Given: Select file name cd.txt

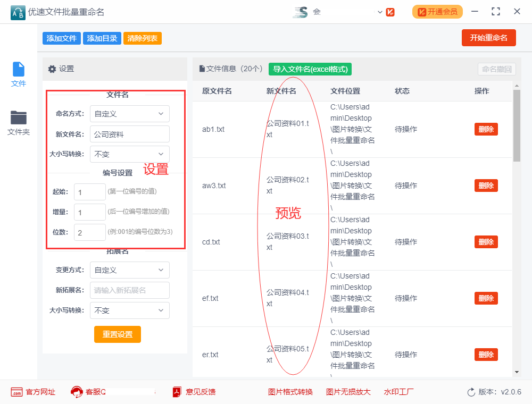Looking at the screenshot, I should (211, 242).
